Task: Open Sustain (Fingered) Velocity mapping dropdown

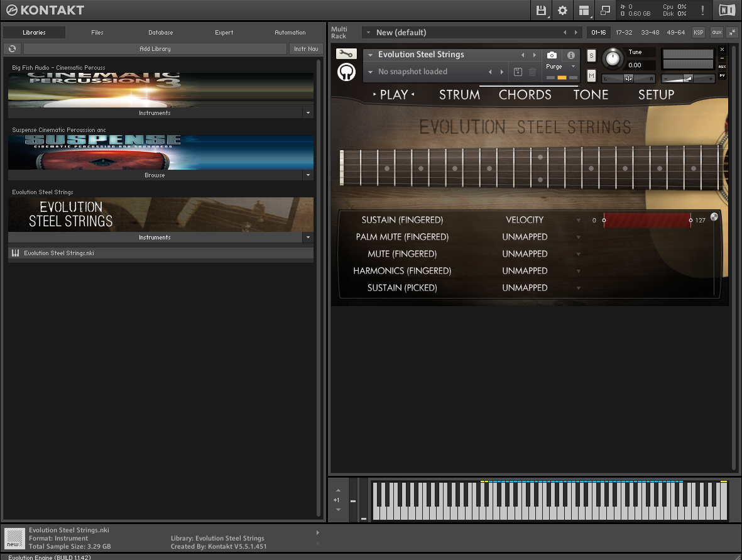Action: [578, 220]
